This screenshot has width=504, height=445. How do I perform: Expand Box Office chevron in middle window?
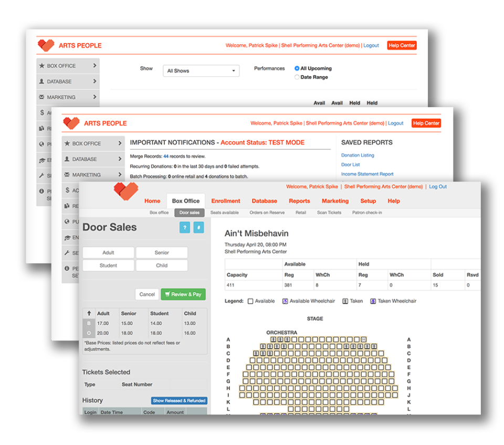pos(120,143)
